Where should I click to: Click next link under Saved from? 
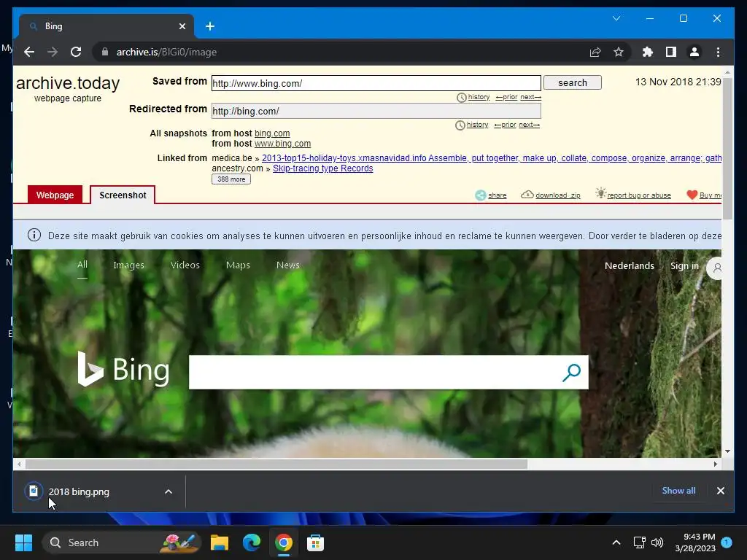click(x=531, y=97)
